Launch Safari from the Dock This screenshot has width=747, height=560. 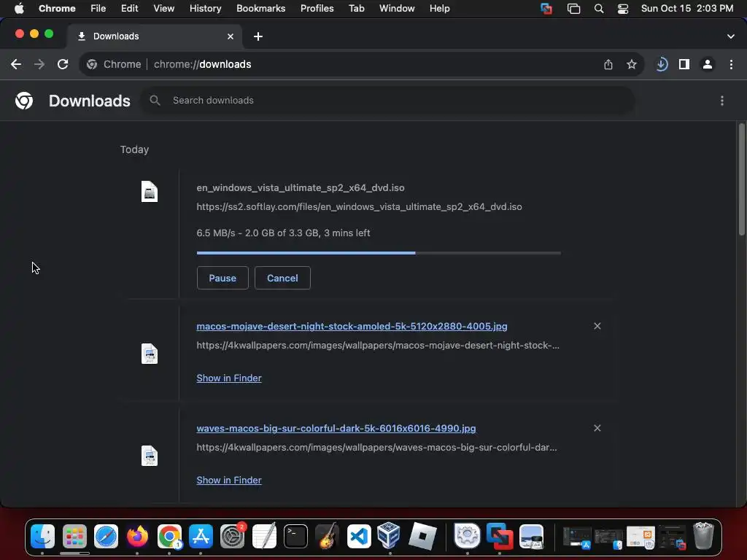[106, 537]
